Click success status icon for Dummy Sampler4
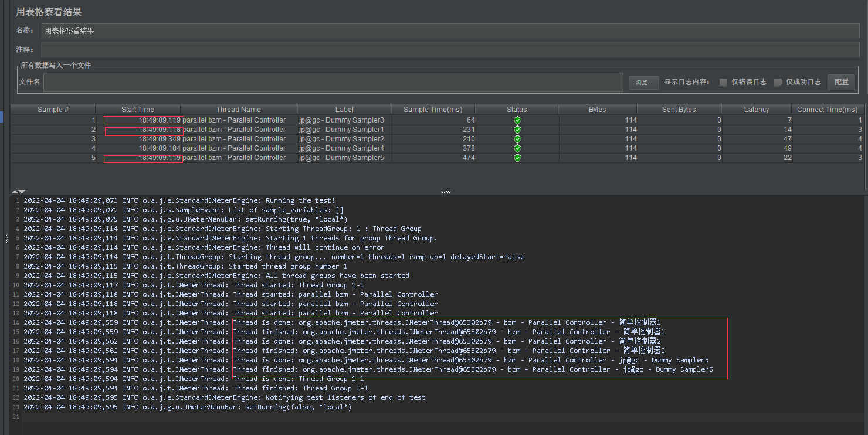Viewport: 868px width, 435px height. tap(517, 148)
